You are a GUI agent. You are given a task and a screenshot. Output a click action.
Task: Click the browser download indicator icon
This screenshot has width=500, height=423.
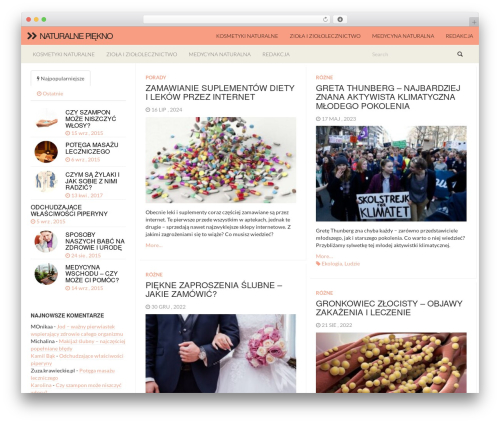340,19
